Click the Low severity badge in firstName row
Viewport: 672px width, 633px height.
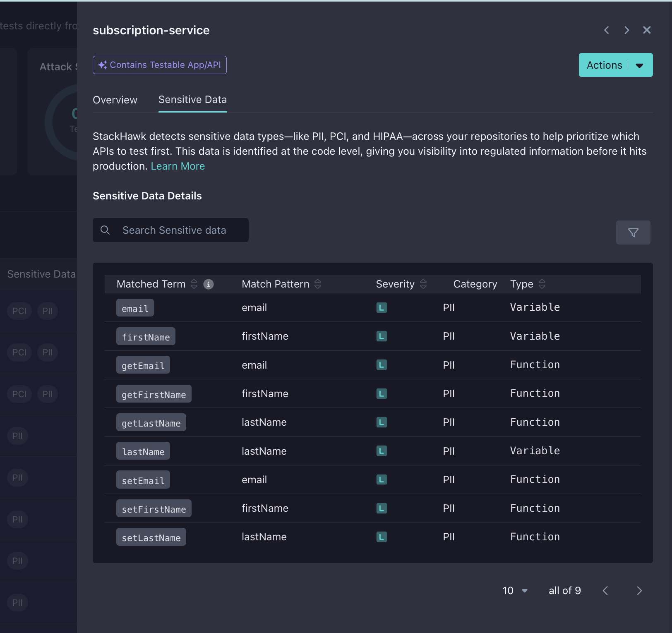pyautogui.click(x=382, y=336)
